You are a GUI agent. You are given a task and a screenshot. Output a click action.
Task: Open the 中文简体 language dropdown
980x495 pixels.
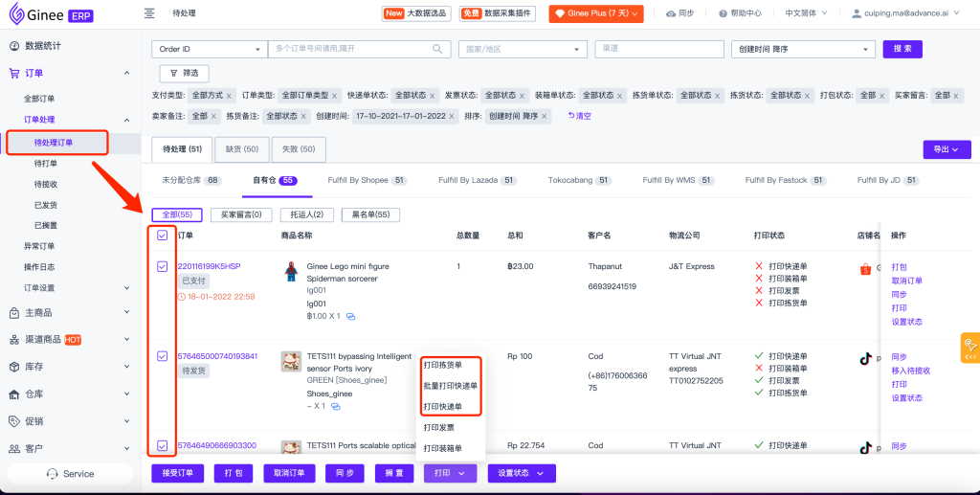pyautogui.click(x=806, y=13)
